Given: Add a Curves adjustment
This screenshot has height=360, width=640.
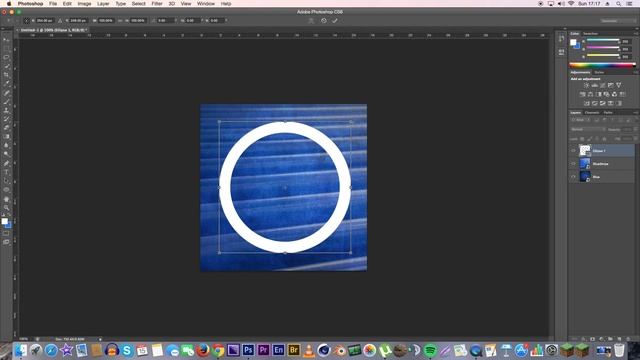Looking at the screenshot, I should click(x=602, y=85).
